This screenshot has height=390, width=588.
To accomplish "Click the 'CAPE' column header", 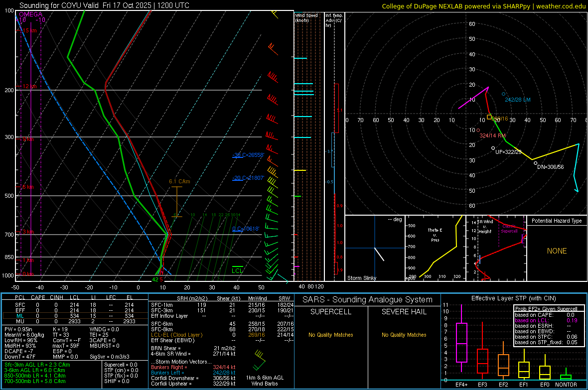I will click(38, 297).
